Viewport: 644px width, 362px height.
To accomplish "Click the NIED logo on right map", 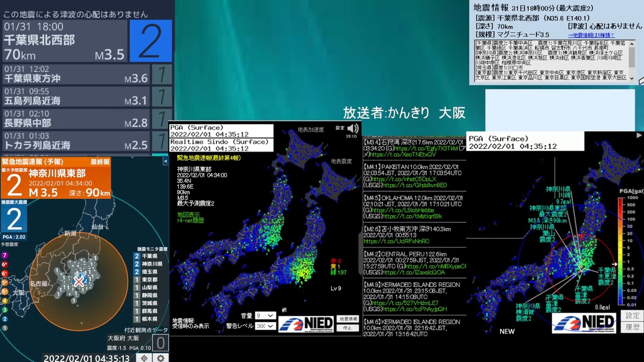I will 584,323.
